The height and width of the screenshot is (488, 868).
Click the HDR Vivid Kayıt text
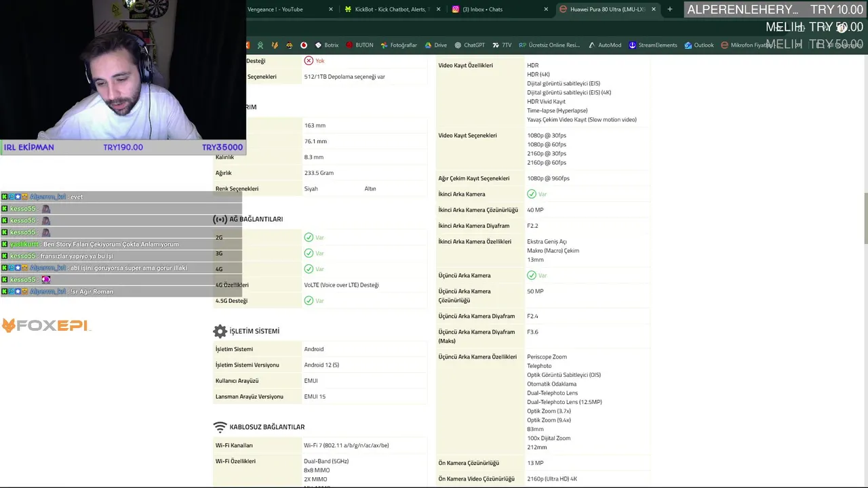point(546,102)
